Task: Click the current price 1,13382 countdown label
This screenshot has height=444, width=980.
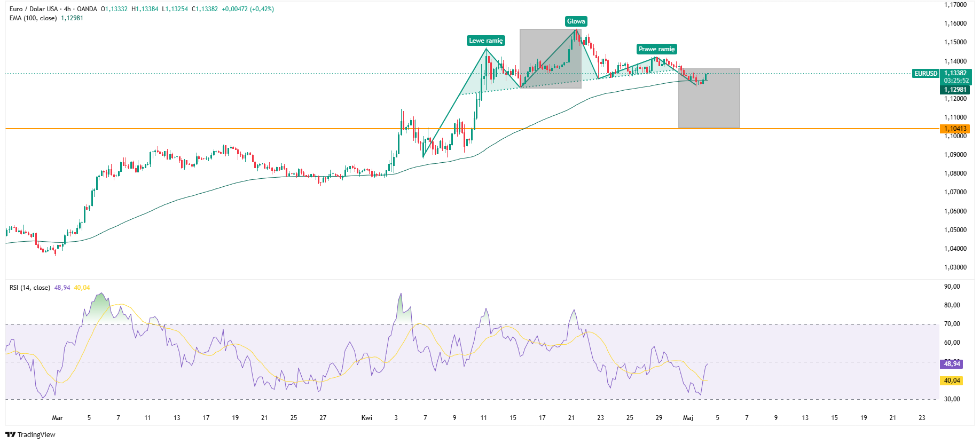Action: point(955,77)
